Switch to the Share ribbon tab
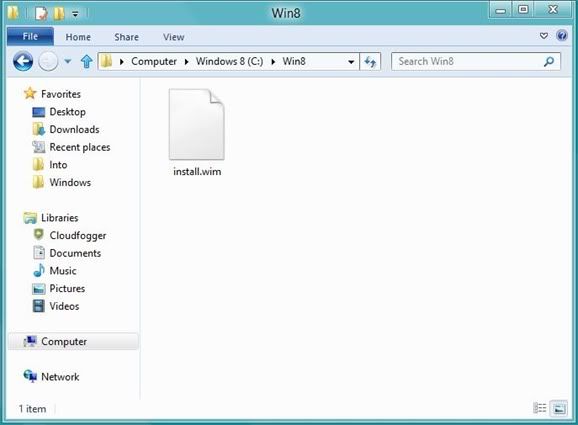The image size is (578, 425). pyautogui.click(x=126, y=37)
